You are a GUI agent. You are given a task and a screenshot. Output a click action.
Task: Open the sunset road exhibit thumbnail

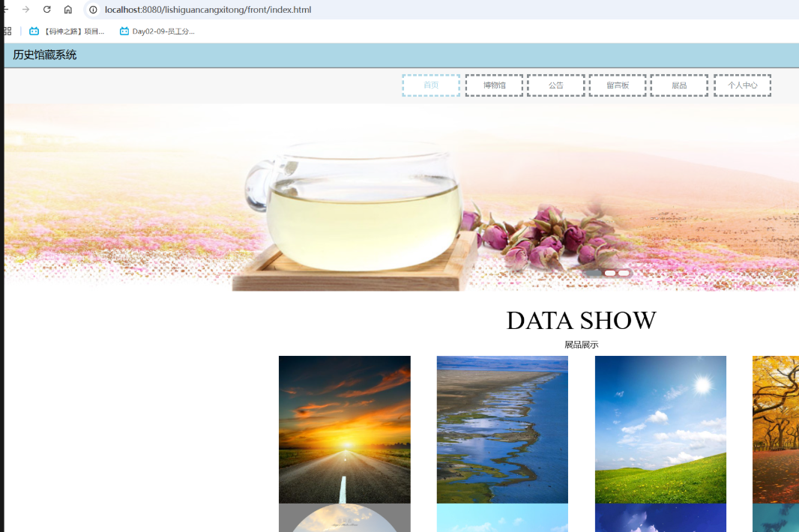[x=345, y=429]
